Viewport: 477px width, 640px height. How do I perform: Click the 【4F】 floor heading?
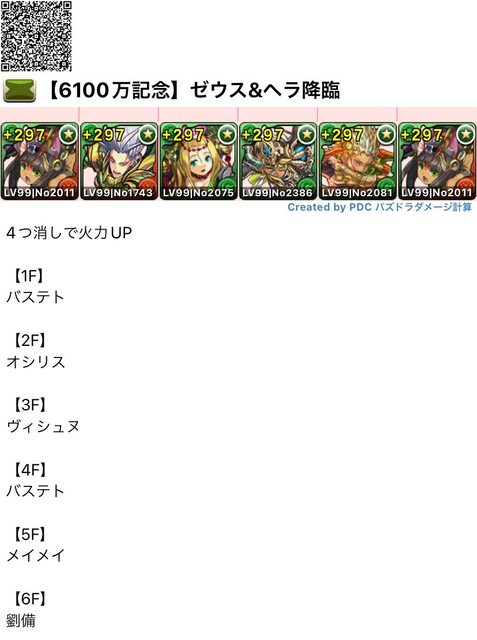click(x=28, y=470)
